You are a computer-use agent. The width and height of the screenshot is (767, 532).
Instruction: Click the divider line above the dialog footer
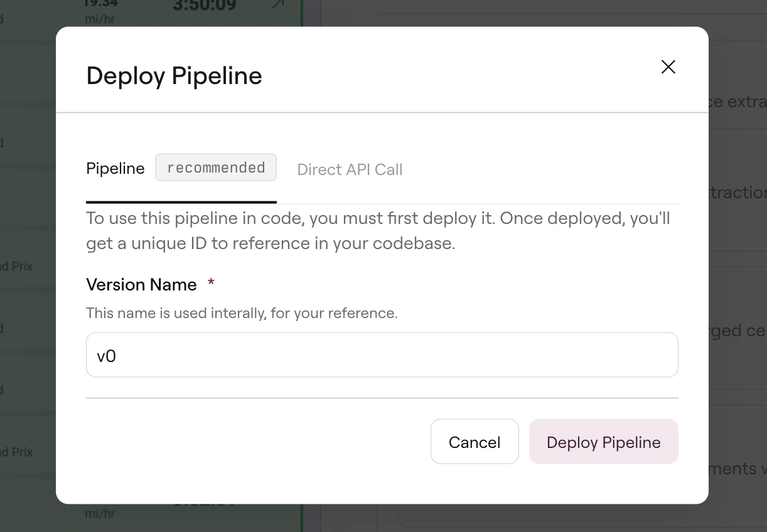click(382, 397)
